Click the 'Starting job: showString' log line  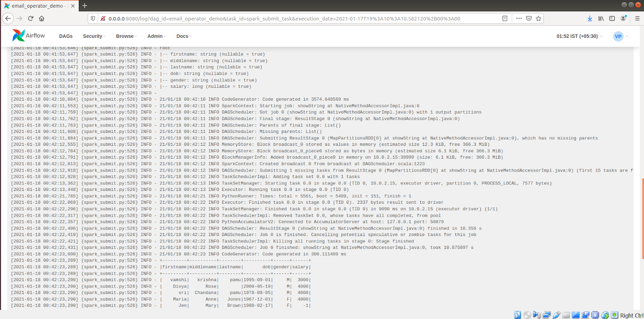point(215,106)
